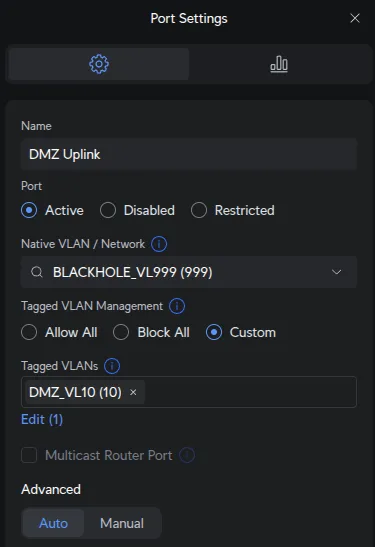Open the Edit (1) link
The width and height of the screenshot is (375, 547).
[42, 419]
